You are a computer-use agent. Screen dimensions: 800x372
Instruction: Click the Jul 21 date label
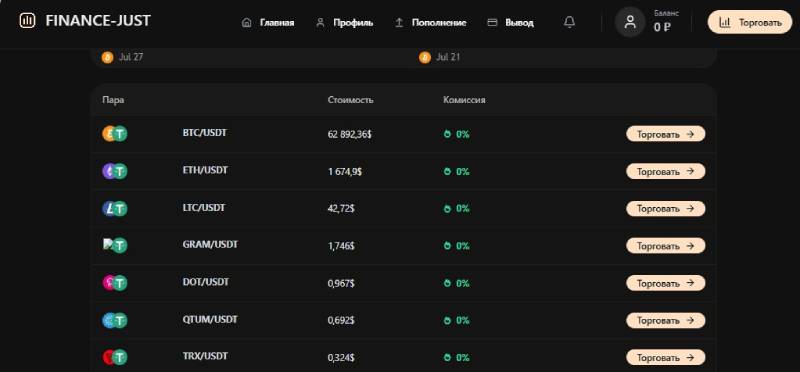pyautogui.click(x=448, y=57)
